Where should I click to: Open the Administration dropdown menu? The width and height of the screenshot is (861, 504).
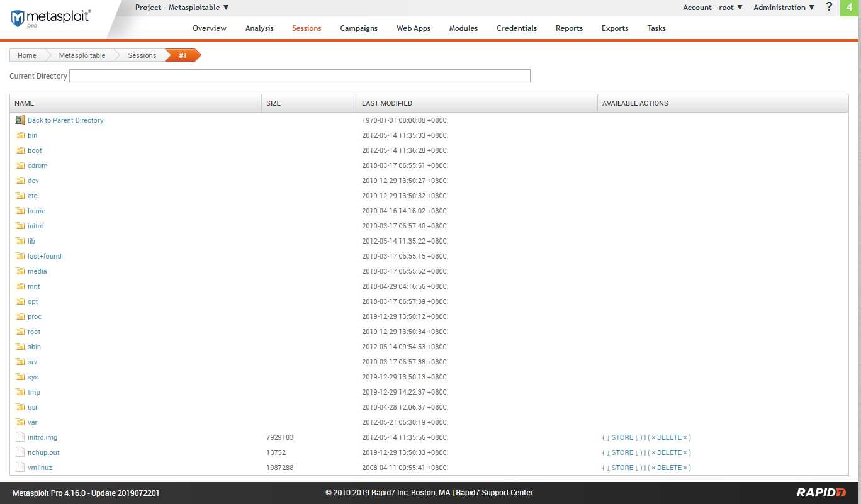[x=784, y=8]
